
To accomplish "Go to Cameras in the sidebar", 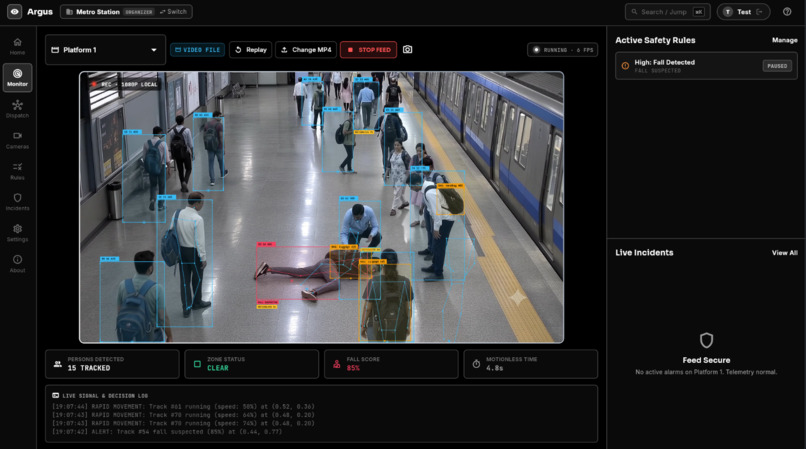I will (17, 140).
